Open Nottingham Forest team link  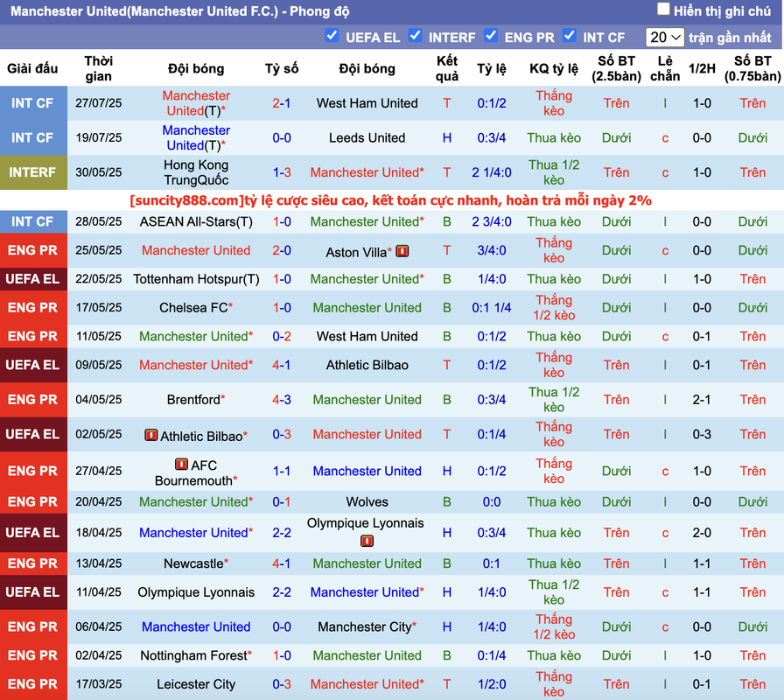point(193,655)
